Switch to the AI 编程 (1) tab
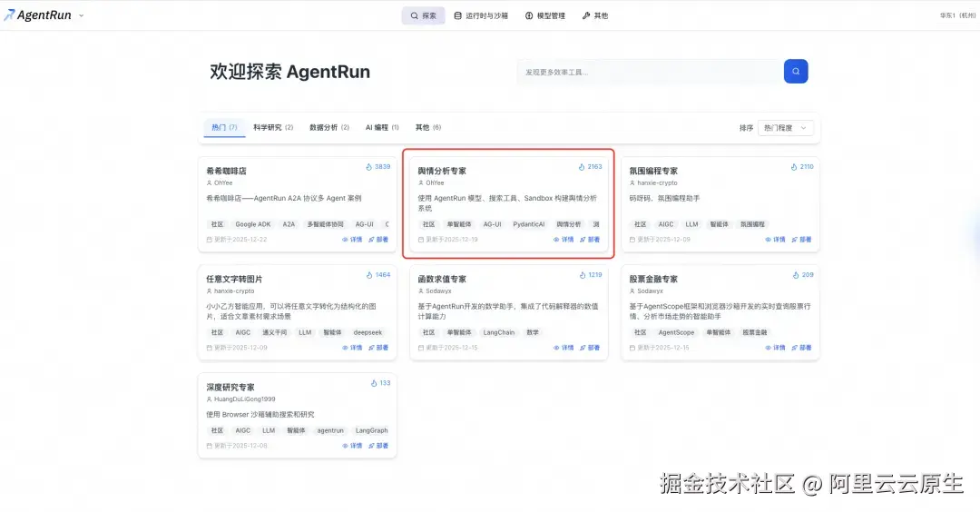This screenshot has width=980, height=512. [382, 127]
